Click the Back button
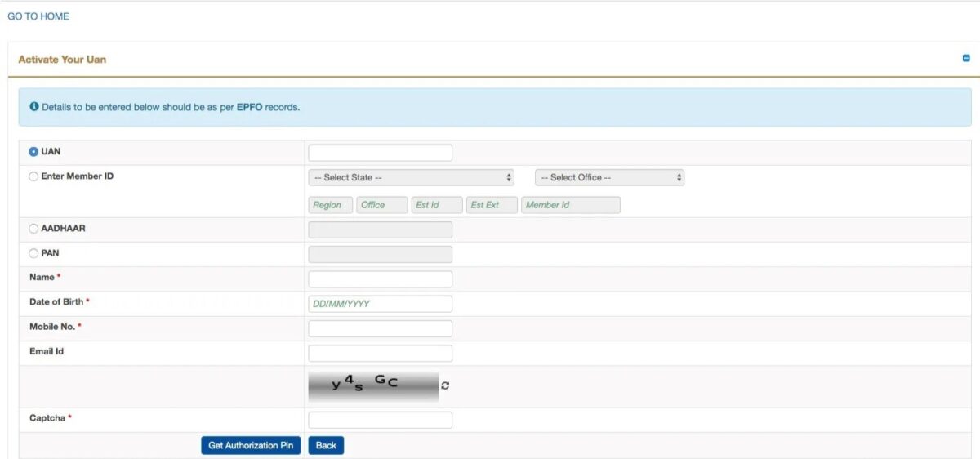Screen dimensions: 980x459 (x=326, y=445)
